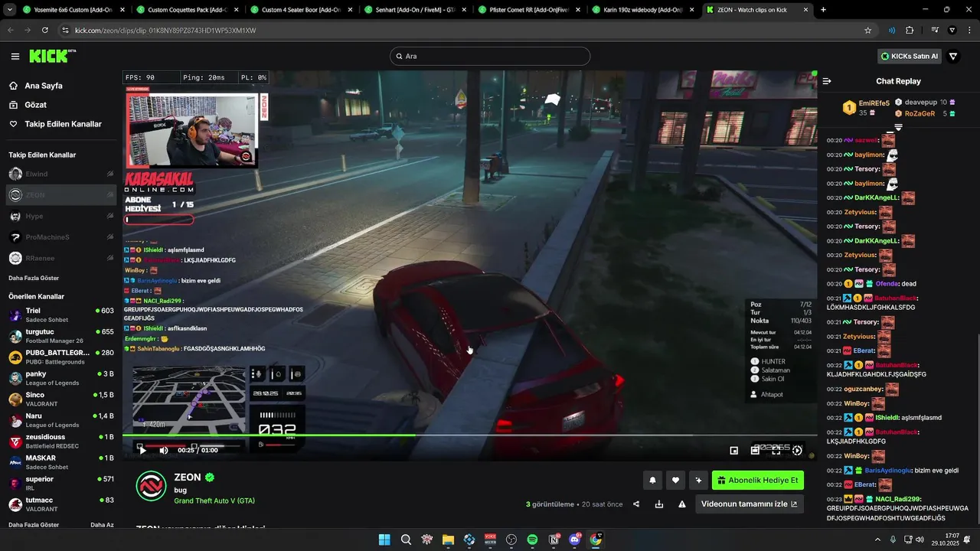Click Daha Fazla Göster under followed channels

(x=34, y=278)
